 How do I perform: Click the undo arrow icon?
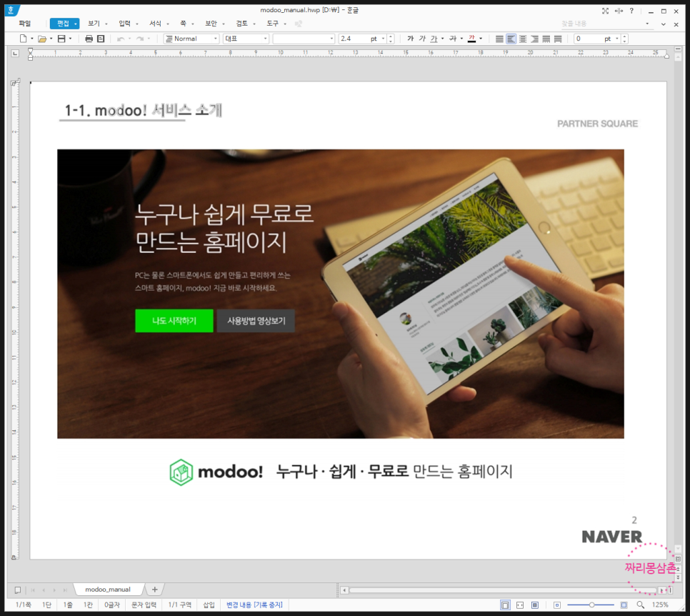coord(120,39)
